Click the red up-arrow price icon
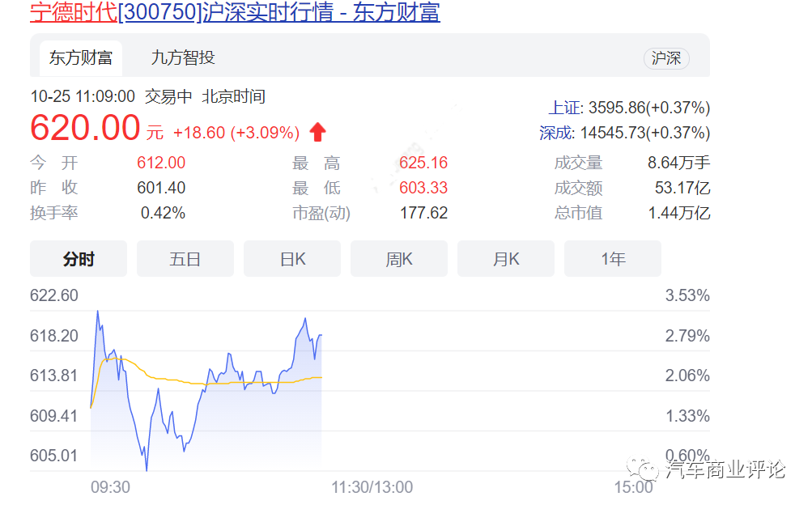Screen dimensions: 812x505 (x=317, y=132)
